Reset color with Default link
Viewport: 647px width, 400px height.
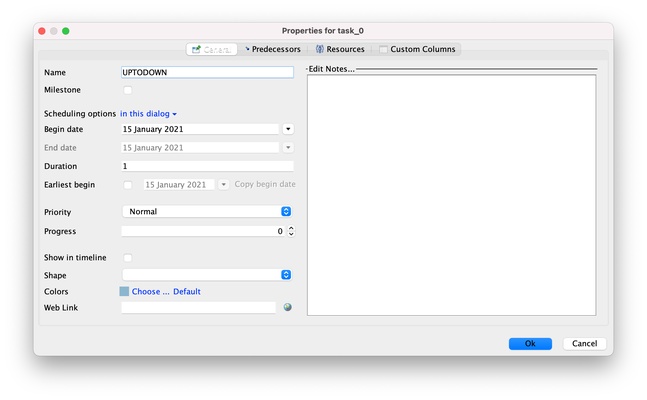tap(187, 291)
